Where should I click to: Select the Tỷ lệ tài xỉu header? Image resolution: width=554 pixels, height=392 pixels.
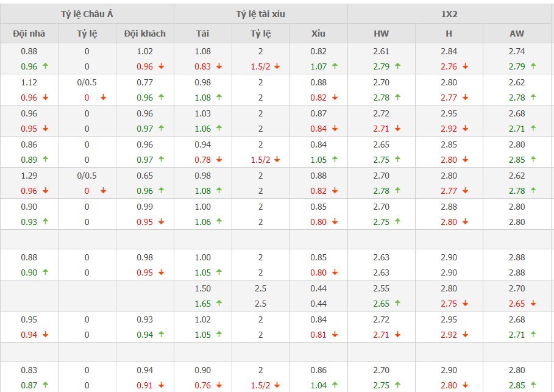click(x=260, y=14)
